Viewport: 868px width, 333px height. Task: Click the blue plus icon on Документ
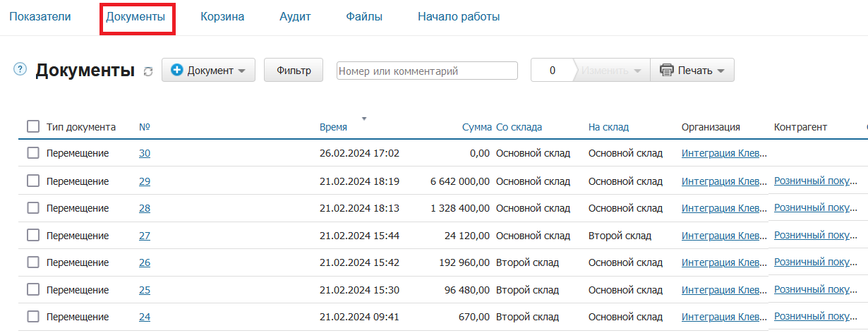point(177,71)
